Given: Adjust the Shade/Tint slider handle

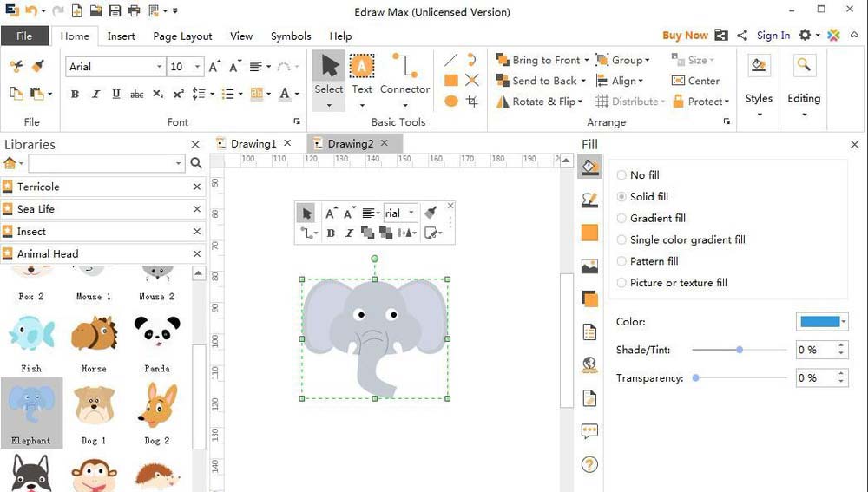Looking at the screenshot, I should 739,350.
